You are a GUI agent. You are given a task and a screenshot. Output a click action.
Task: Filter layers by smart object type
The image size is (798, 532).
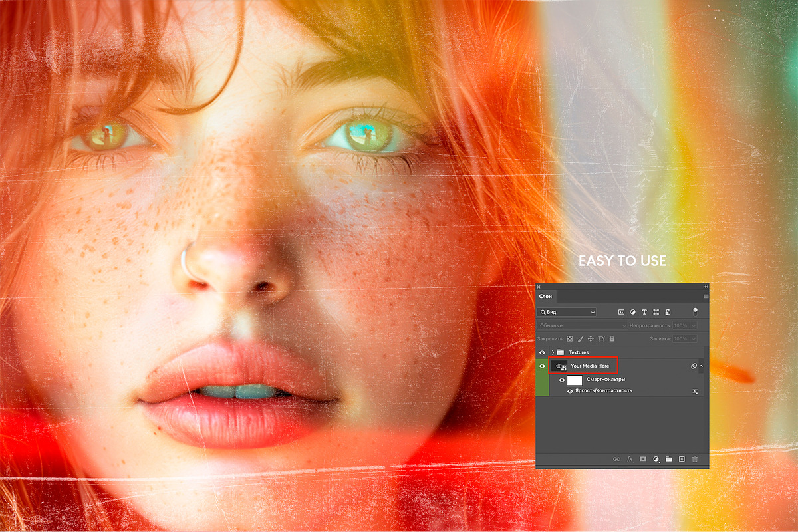click(x=668, y=312)
